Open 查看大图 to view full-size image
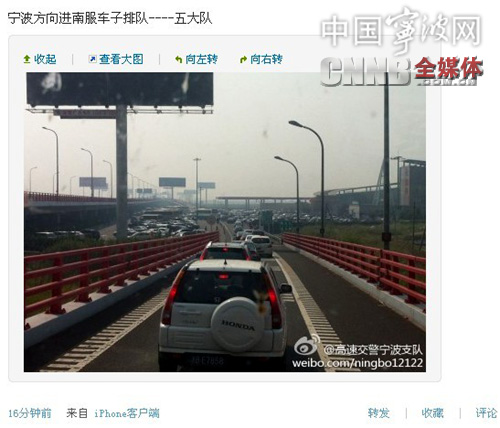500x428 pixels. [x=121, y=59]
